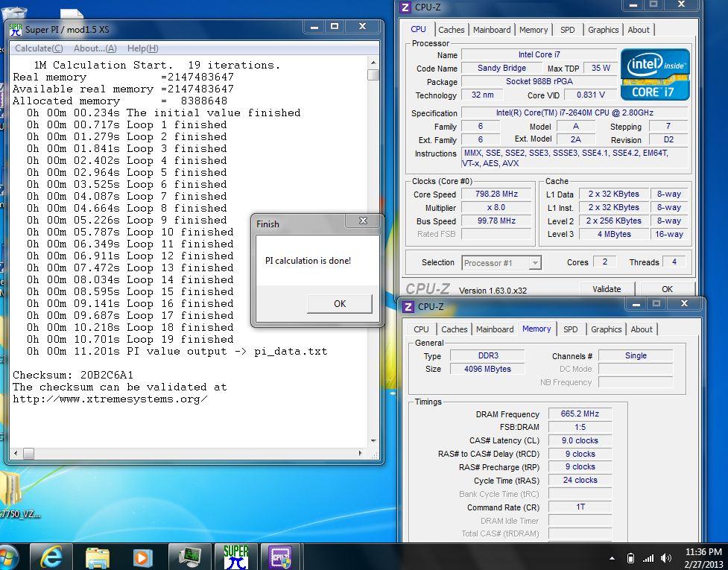Open Processor #1 selection dropdown

click(x=501, y=263)
